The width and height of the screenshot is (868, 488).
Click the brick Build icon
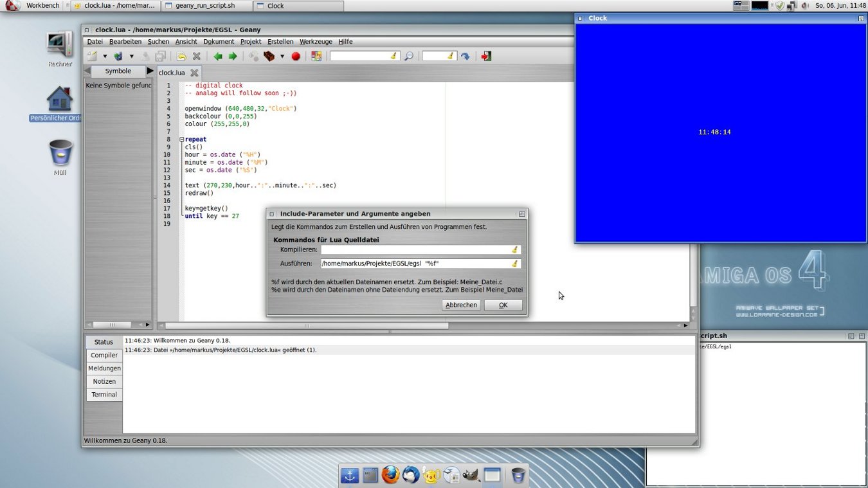(x=269, y=57)
